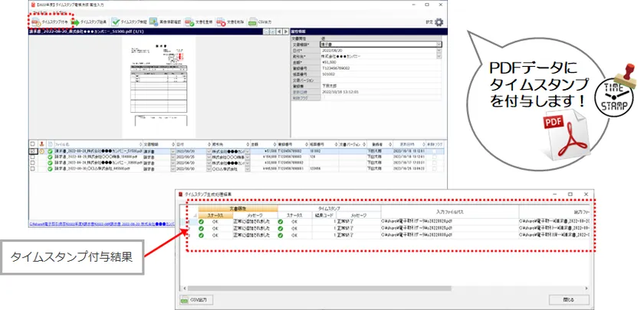The width and height of the screenshot is (644, 310).
Task: Click the 文書を登録 toolbar icon
Action: [x=198, y=23]
